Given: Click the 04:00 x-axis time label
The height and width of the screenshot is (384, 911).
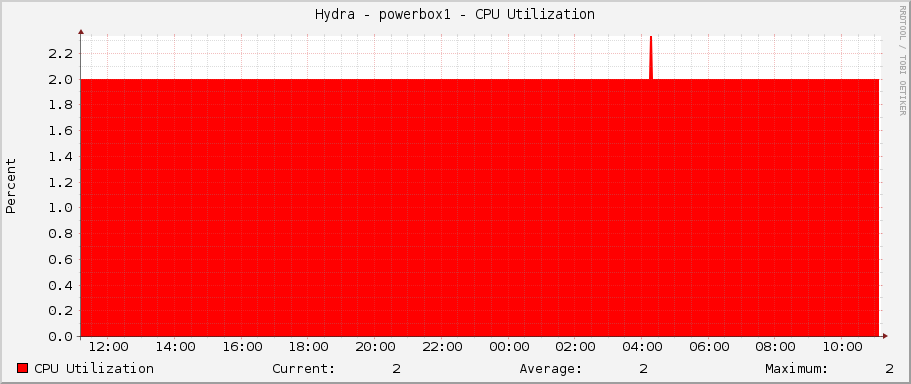Looking at the screenshot, I should point(642,347).
